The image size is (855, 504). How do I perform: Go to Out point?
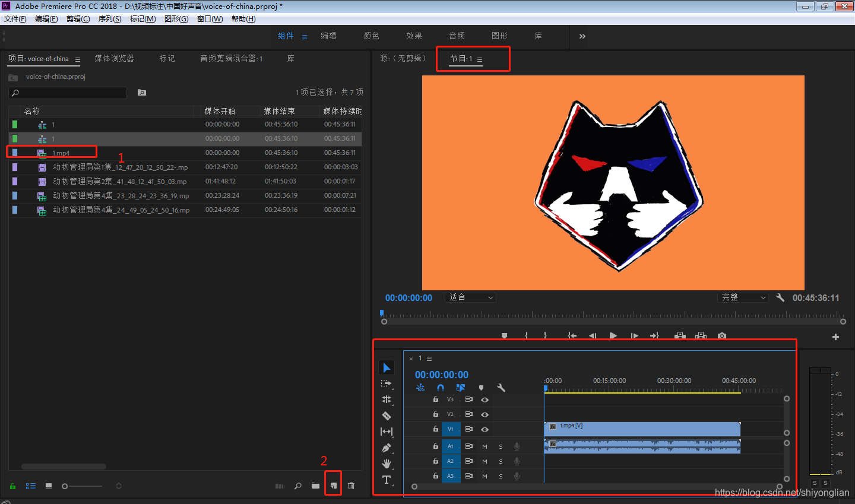click(x=654, y=335)
